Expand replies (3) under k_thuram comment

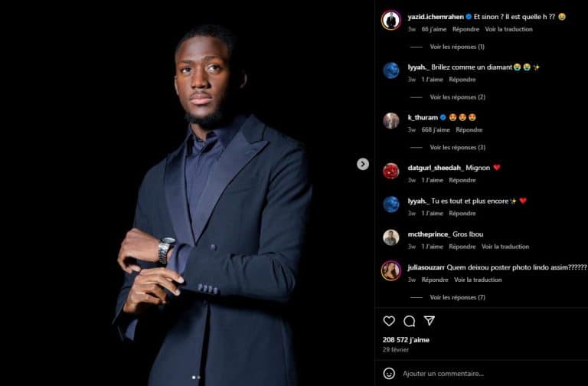[x=457, y=147]
